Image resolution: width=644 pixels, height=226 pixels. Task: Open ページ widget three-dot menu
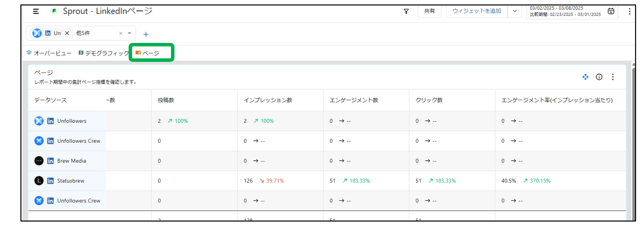[x=613, y=77]
